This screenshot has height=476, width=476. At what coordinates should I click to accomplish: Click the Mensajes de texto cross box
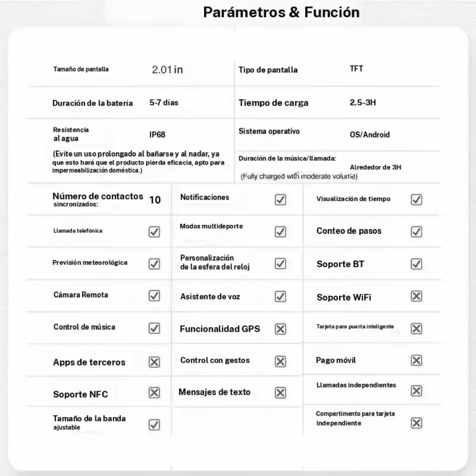[280, 393]
